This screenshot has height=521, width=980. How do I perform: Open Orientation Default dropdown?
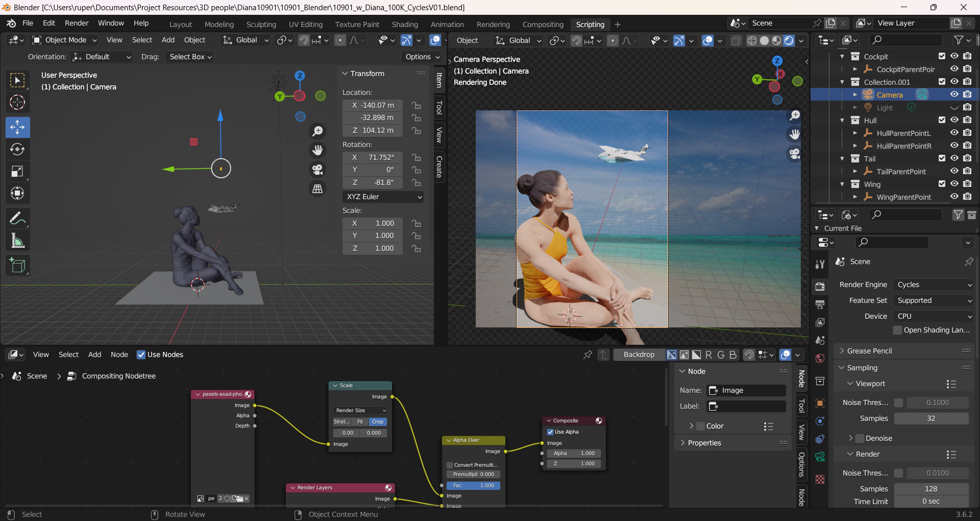(102, 57)
